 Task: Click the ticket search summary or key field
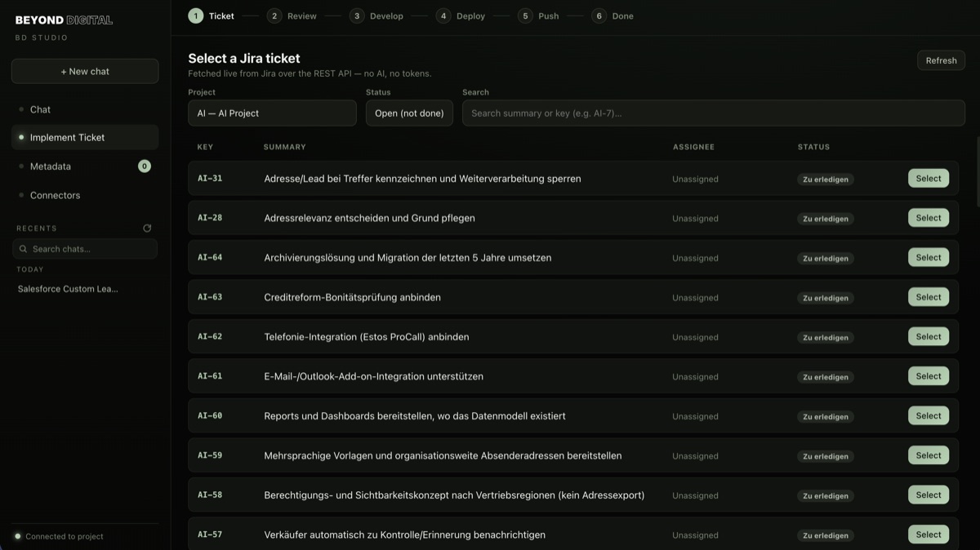point(714,113)
